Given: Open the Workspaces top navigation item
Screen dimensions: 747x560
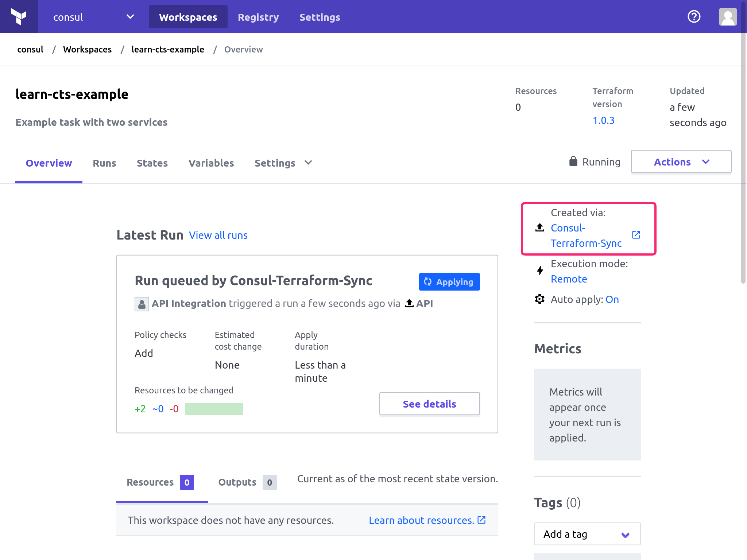Looking at the screenshot, I should point(188,17).
